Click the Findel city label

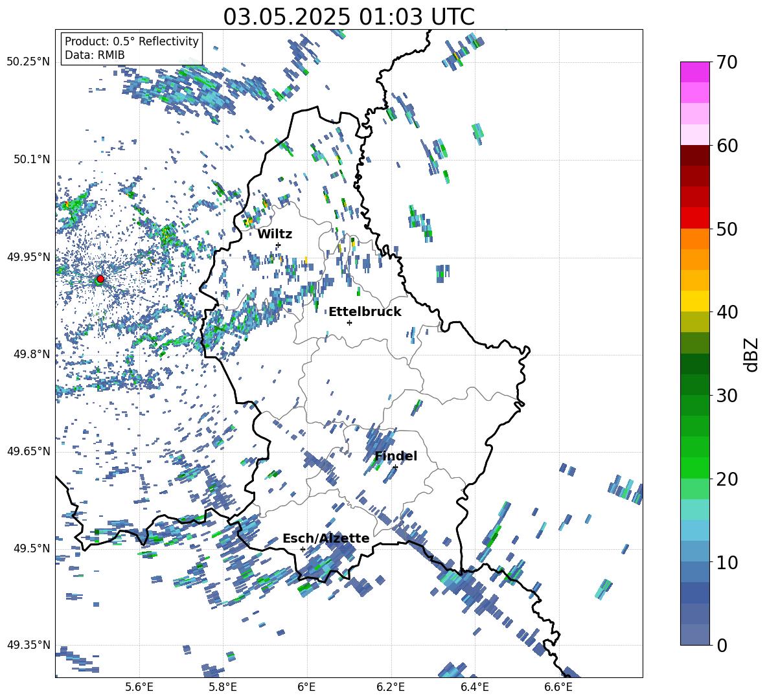pos(396,456)
